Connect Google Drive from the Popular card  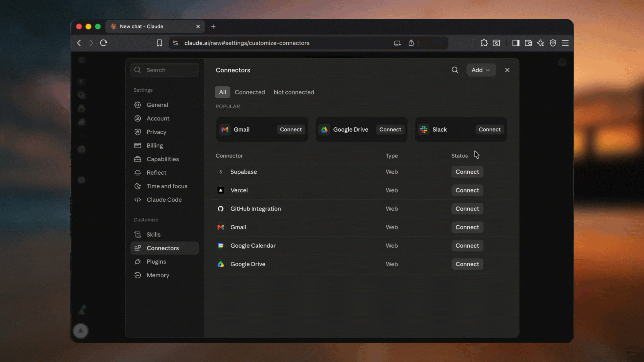(x=390, y=129)
